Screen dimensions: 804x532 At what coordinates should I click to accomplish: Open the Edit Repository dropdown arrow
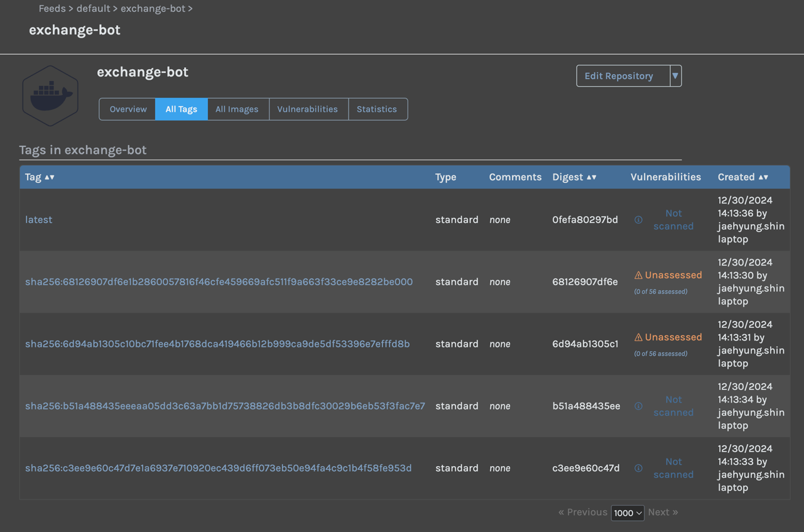click(x=675, y=76)
